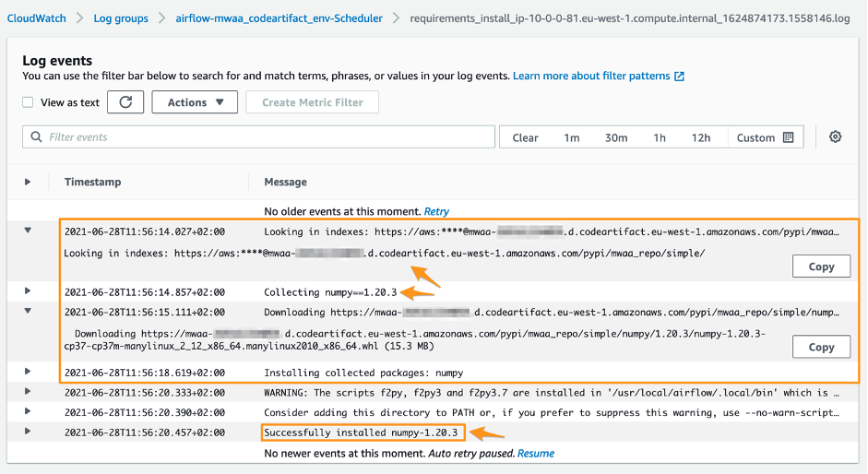
Task: Open the log events settings gear
Action: click(836, 136)
